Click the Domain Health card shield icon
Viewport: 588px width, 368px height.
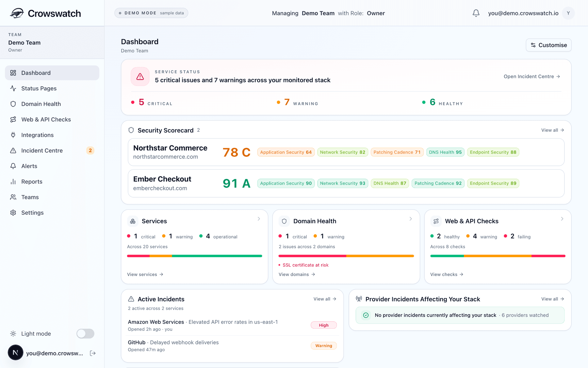(284, 221)
